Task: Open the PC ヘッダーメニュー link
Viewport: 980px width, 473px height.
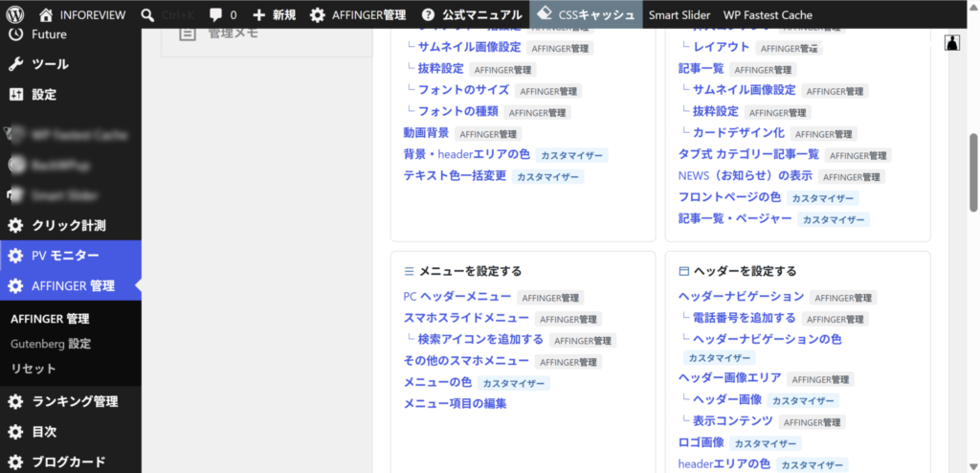Action: [x=457, y=297]
